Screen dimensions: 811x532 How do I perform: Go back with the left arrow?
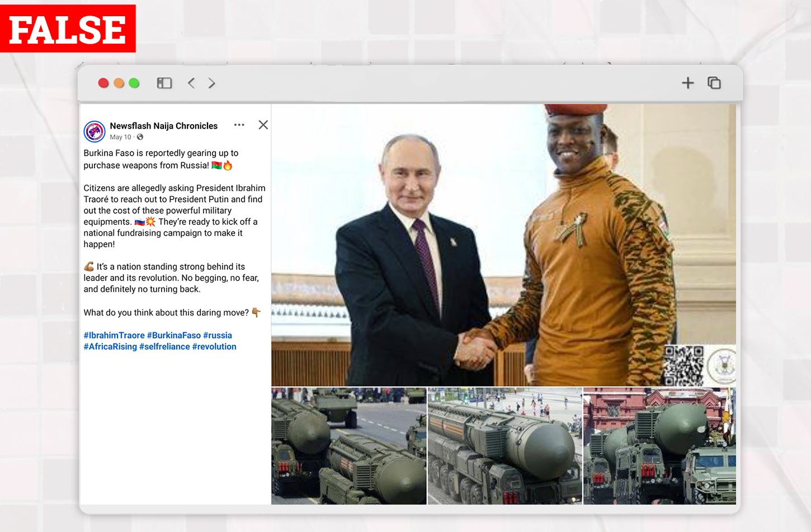(x=191, y=83)
